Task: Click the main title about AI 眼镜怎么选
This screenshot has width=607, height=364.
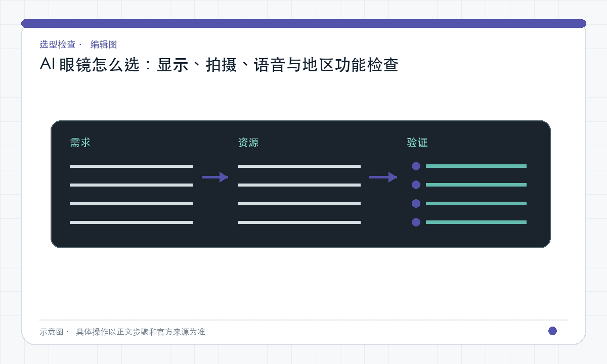Action: [219, 65]
